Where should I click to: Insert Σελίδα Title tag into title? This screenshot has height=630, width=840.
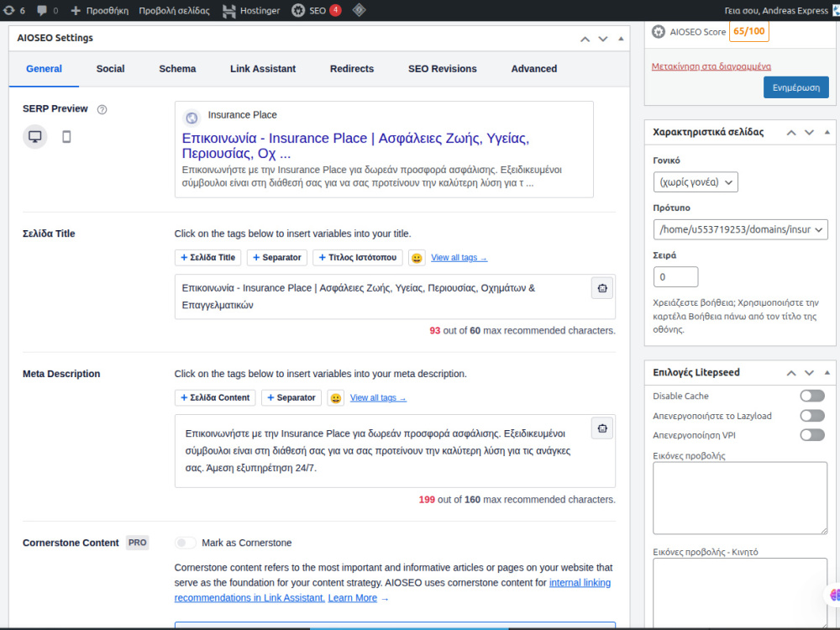(x=207, y=258)
